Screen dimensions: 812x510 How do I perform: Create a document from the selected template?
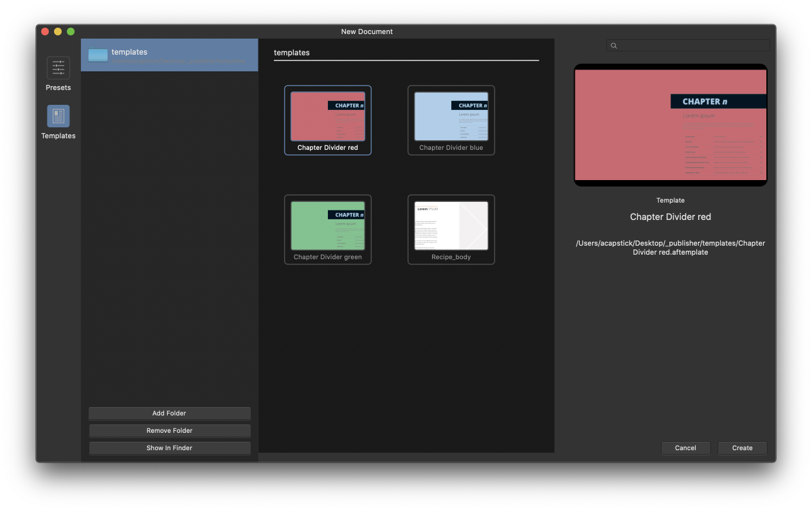tap(742, 448)
